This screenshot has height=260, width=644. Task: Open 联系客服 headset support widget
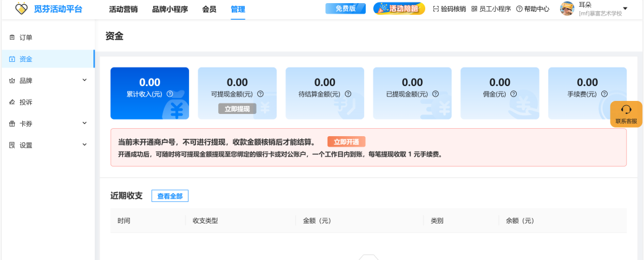625,114
